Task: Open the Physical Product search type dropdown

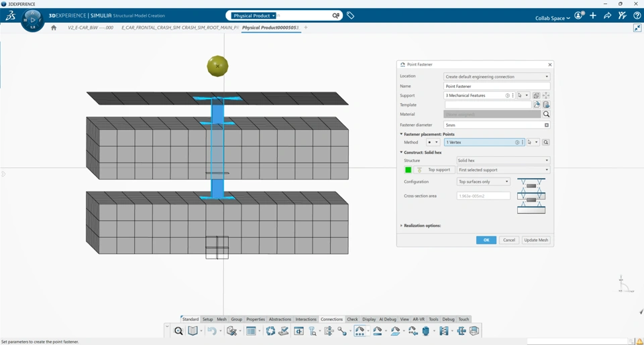Action: pos(254,15)
